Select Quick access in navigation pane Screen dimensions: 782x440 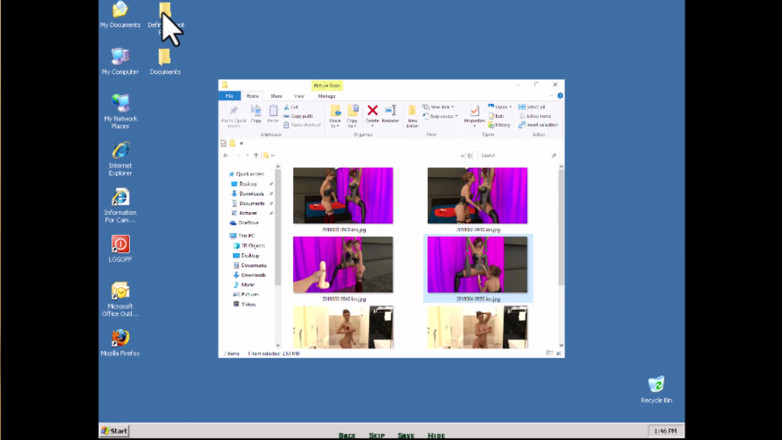[246, 174]
